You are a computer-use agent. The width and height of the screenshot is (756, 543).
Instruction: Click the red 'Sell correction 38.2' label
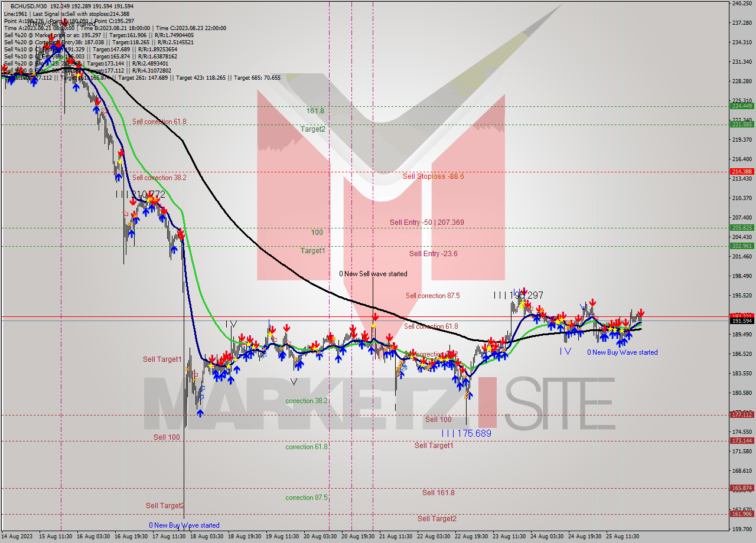[x=159, y=177]
